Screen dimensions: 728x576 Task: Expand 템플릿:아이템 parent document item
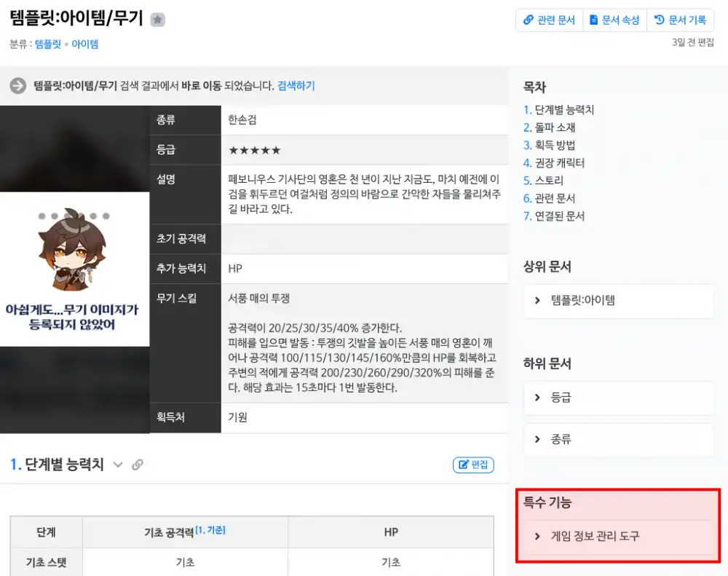(618, 300)
